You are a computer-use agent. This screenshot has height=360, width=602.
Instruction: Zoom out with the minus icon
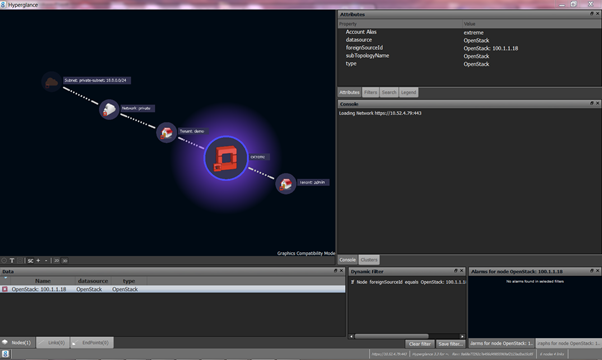click(x=46, y=261)
